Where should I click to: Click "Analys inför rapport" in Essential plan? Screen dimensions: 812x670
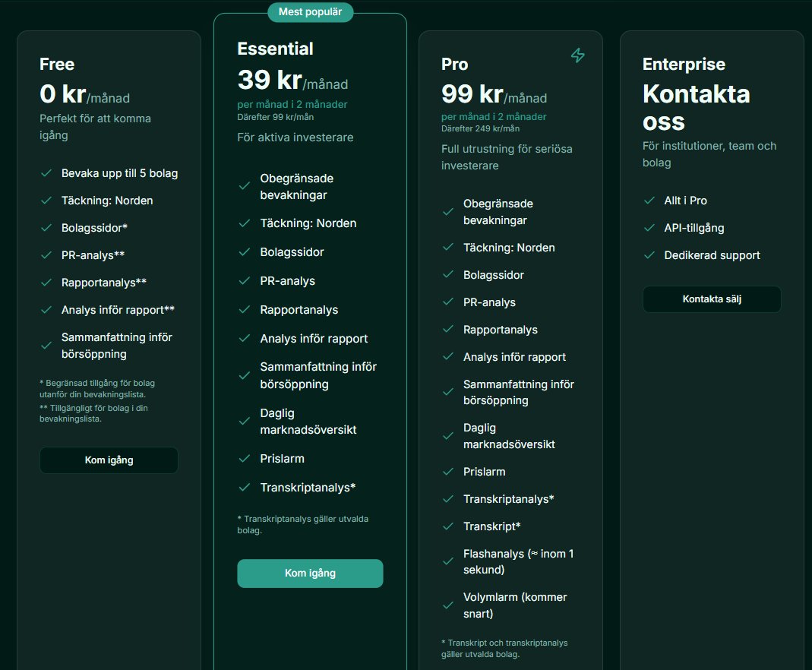coord(314,339)
